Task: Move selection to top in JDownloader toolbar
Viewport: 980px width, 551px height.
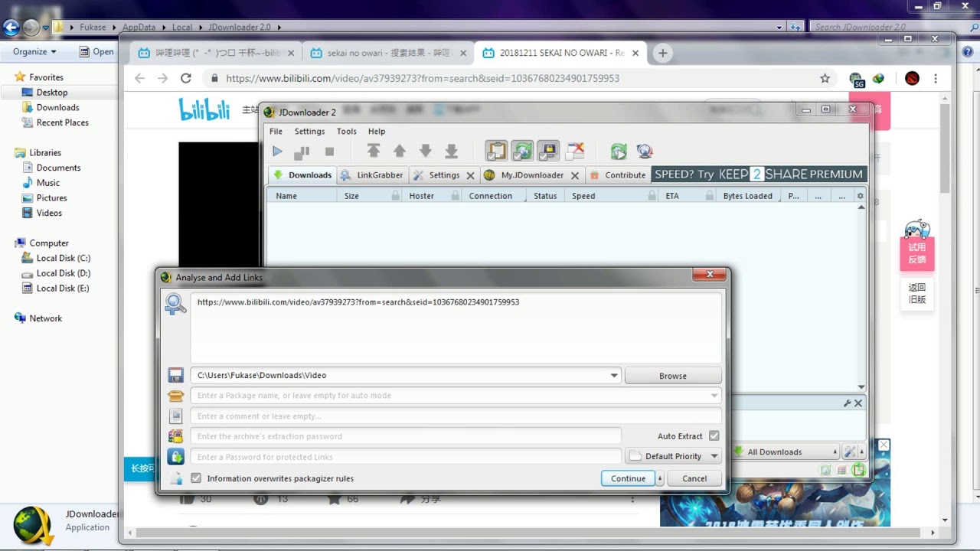Action: (373, 151)
